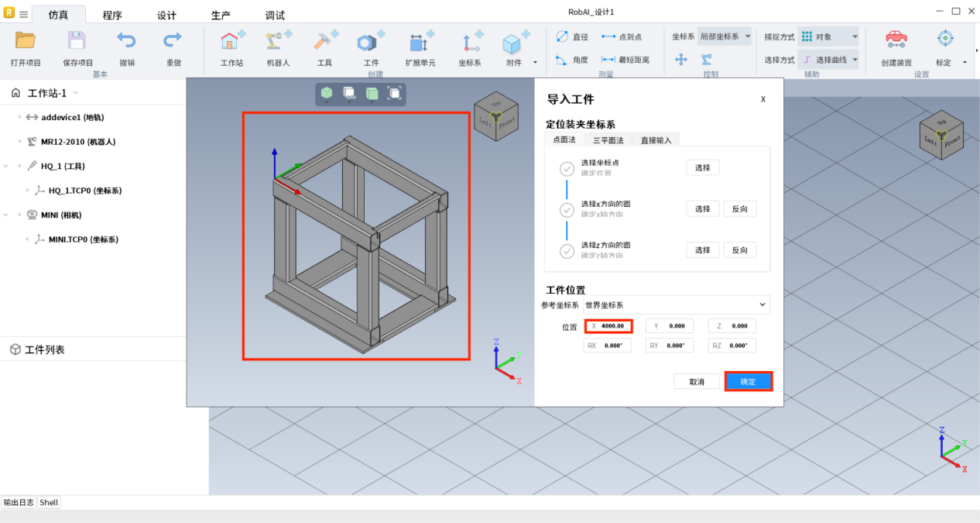Switch to the 三平面法 tab
980x523 pixels.
pos(608,140)
